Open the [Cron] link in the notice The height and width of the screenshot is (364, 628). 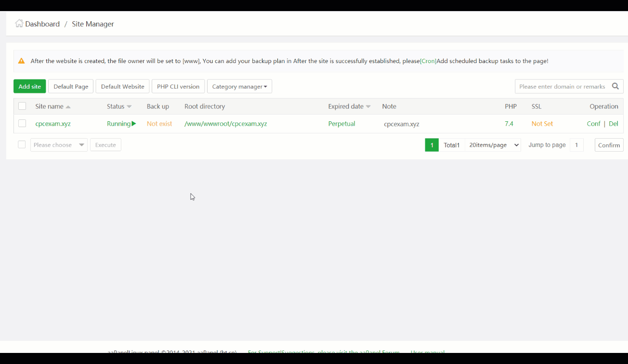pos(428,61)
